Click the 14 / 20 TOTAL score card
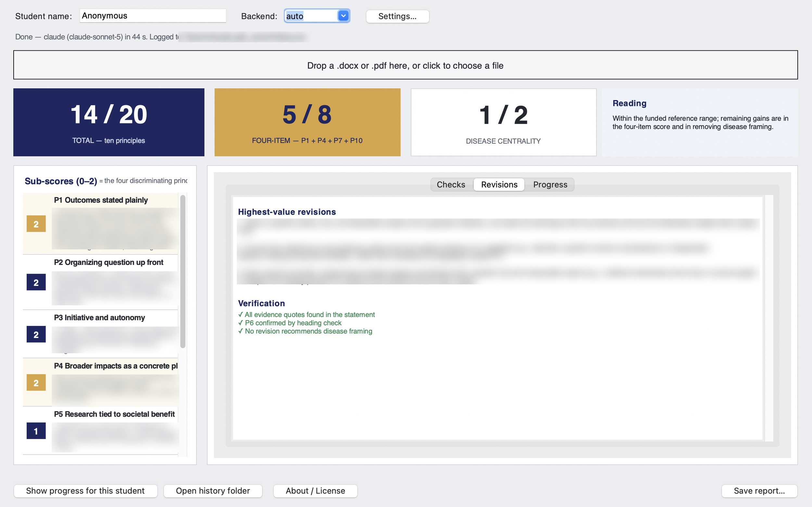812x507 pixels. [x=108, y=122]
